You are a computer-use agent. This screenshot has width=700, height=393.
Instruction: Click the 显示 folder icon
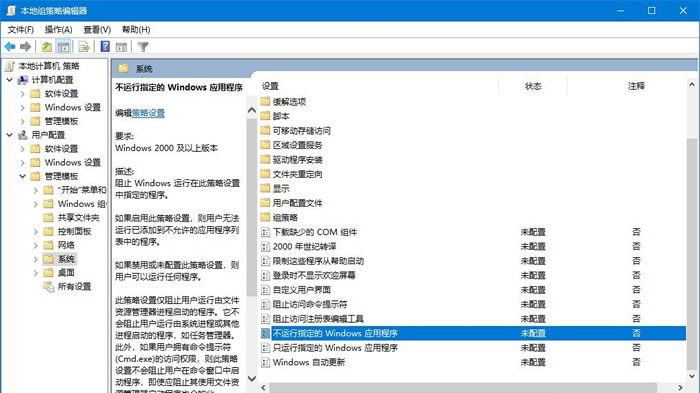coord(266,188)
